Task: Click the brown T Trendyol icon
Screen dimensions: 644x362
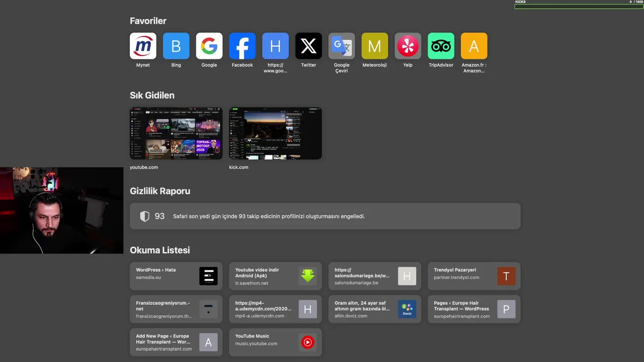Action: click(x=507, y=276)
